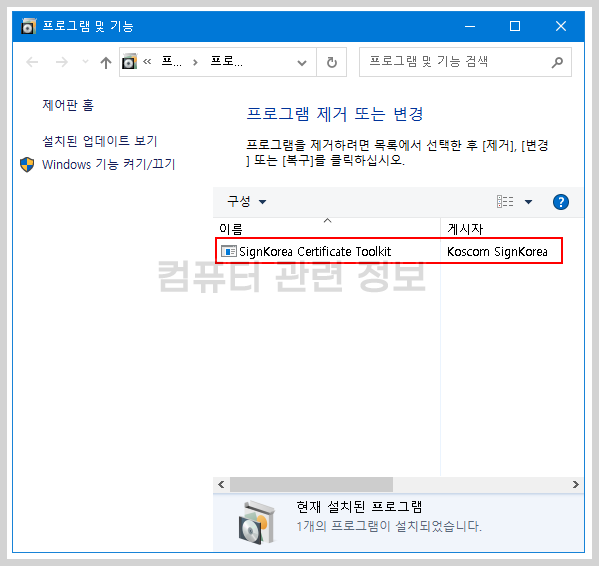Open '설치된 업데이트 보기' link

100,141
